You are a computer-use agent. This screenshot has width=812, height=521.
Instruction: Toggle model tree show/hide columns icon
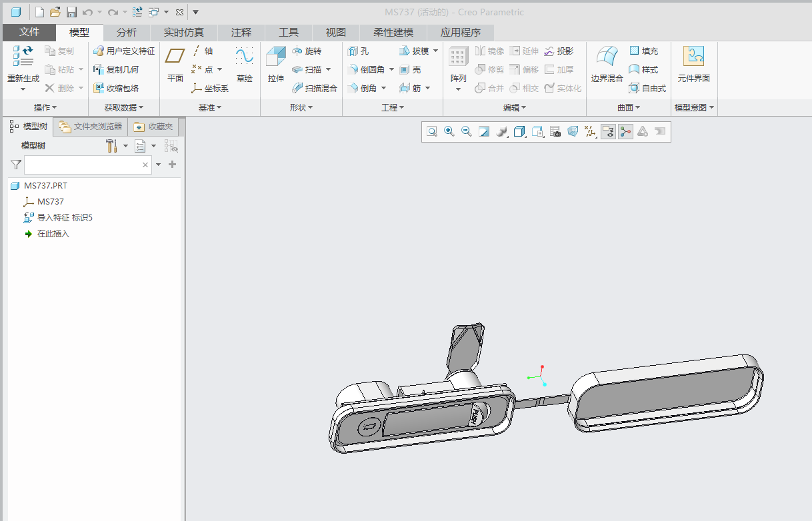click(171, 146)
